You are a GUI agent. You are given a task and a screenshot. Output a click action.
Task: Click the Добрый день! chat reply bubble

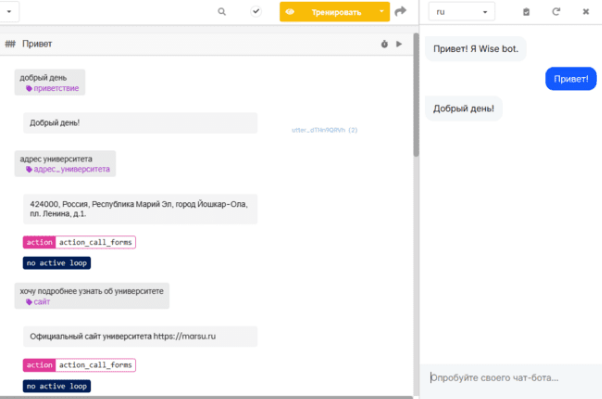[463, 109]
